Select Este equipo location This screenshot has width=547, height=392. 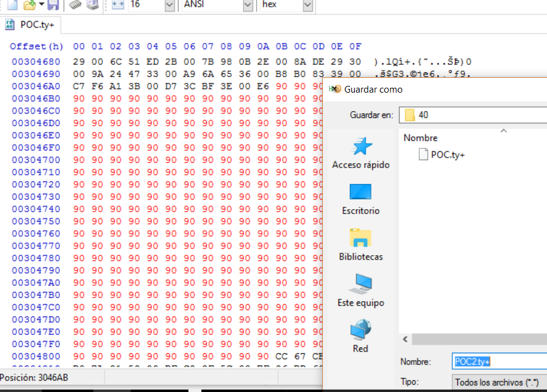pyautogui.click(x=360, y=291)
